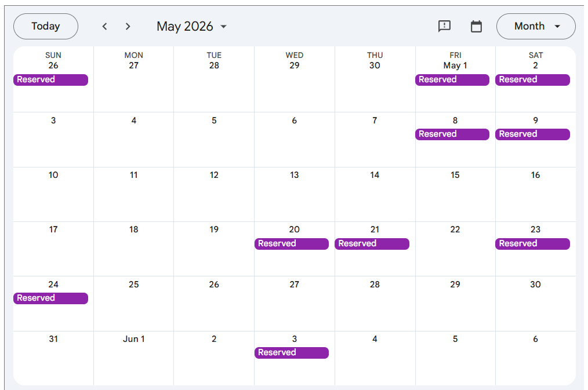Click the next month arrow
The image size is (588, 390).
[x=128, y=27]
